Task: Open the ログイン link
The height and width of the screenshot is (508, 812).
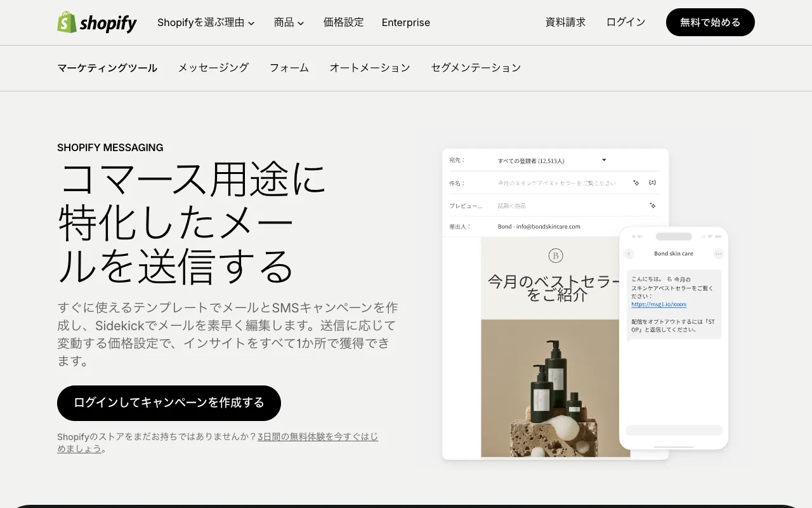Action: 626,22
